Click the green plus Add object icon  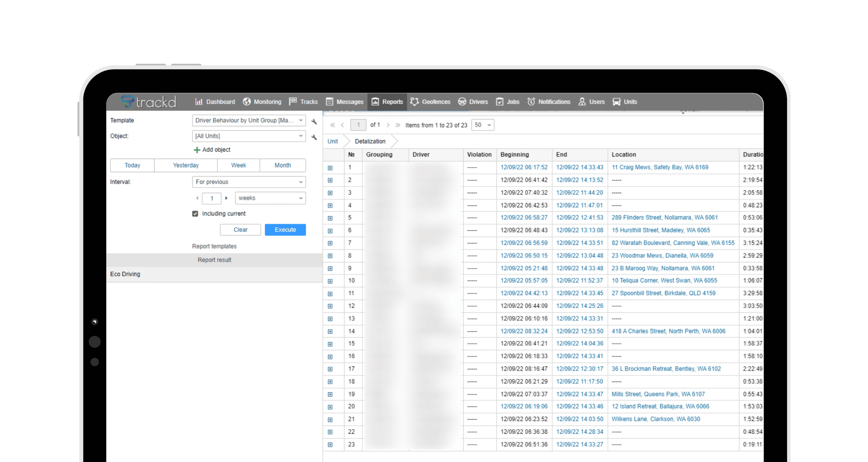click(197, 150)
